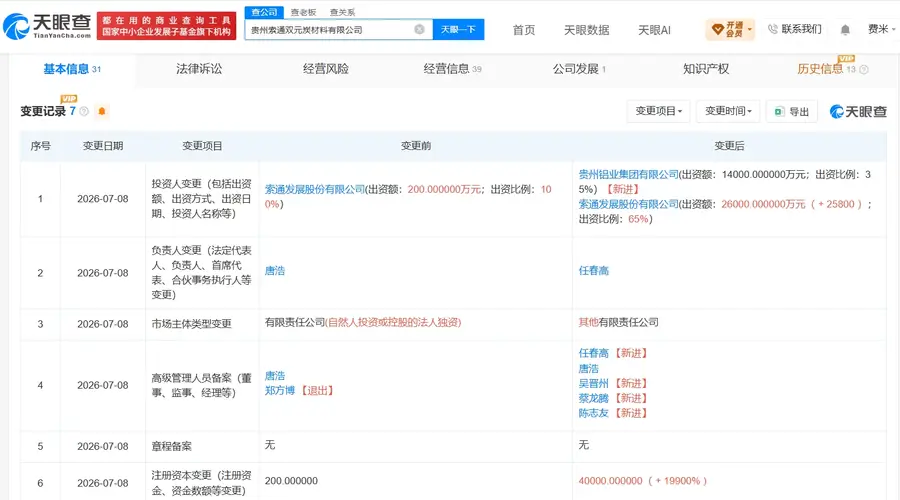Open 吴晋州 link in row 4
This screenshot has height=500, width=900.
593,383
